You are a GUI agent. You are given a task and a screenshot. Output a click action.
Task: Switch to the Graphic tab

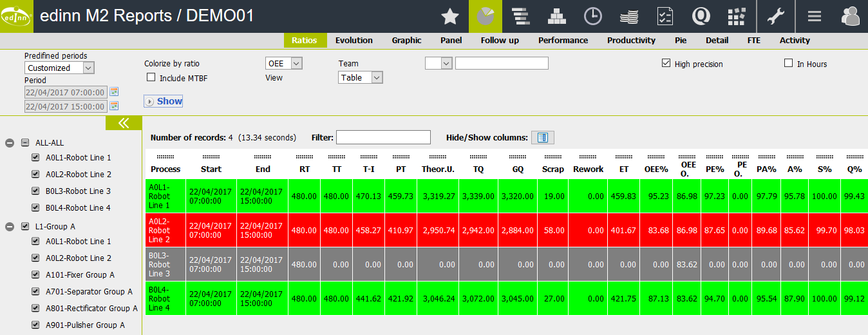click(407, 40)
